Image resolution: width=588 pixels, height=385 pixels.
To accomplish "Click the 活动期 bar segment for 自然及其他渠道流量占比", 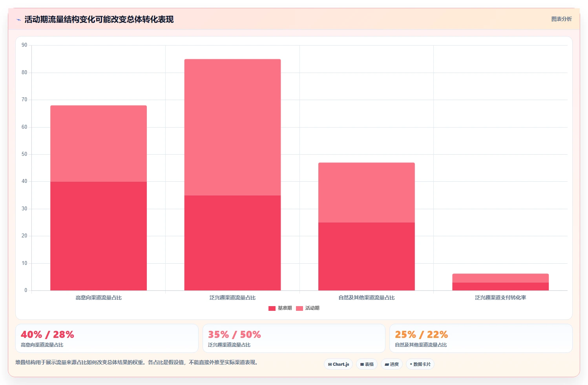I will [x=367, y=193].
